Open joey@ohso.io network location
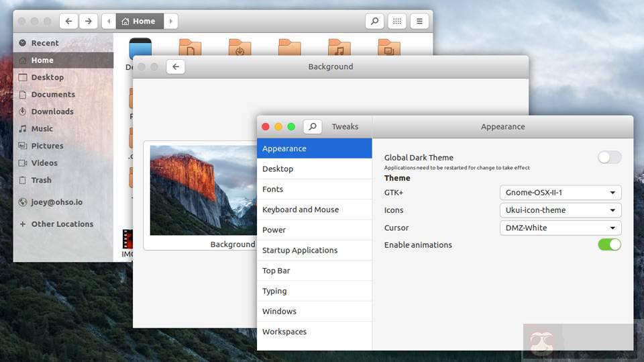 pyautogui.click(x=63, y=202)
